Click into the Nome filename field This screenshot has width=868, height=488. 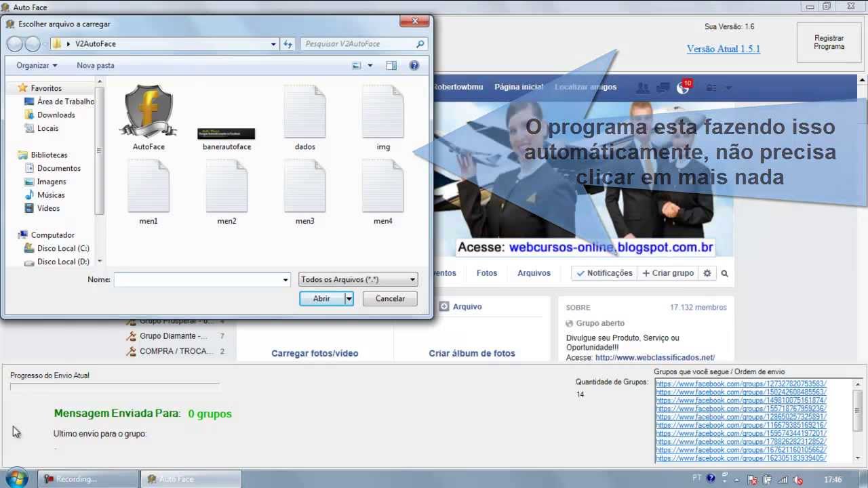click(197, 279)
